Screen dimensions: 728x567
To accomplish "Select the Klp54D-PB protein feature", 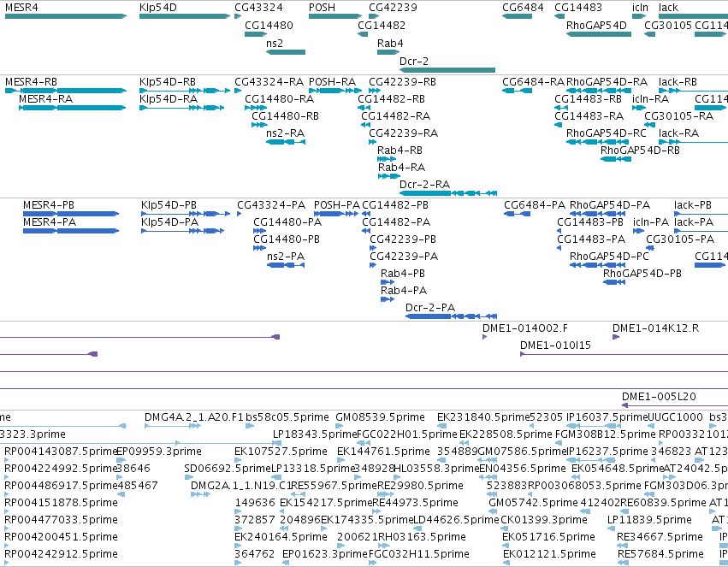I will [x=186, y=214].
